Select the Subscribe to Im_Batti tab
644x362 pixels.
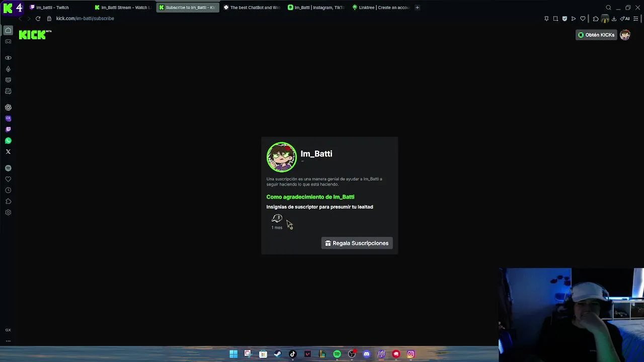[188, 8]
